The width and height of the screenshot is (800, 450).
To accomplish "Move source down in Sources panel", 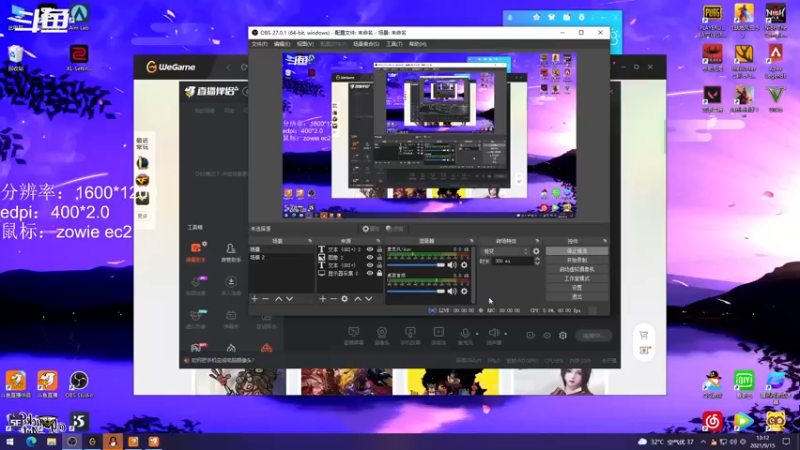I will pyautogui.click(x=368, y=299).
